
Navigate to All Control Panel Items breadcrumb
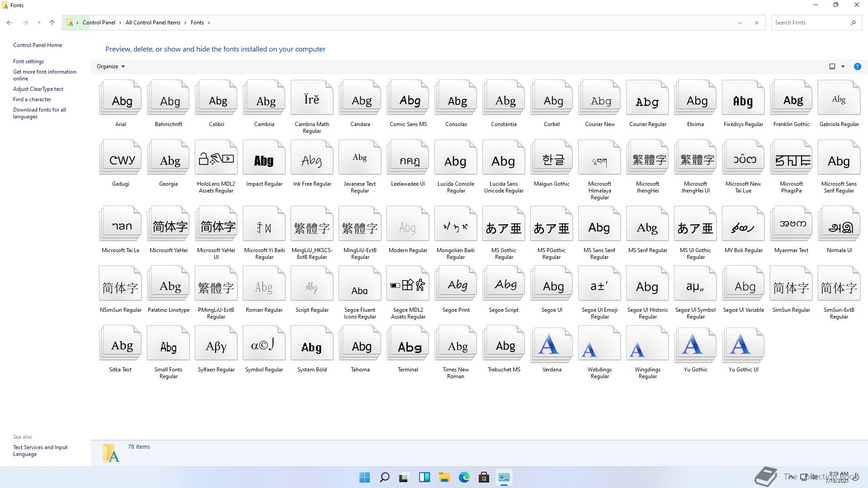pos(153,23)
